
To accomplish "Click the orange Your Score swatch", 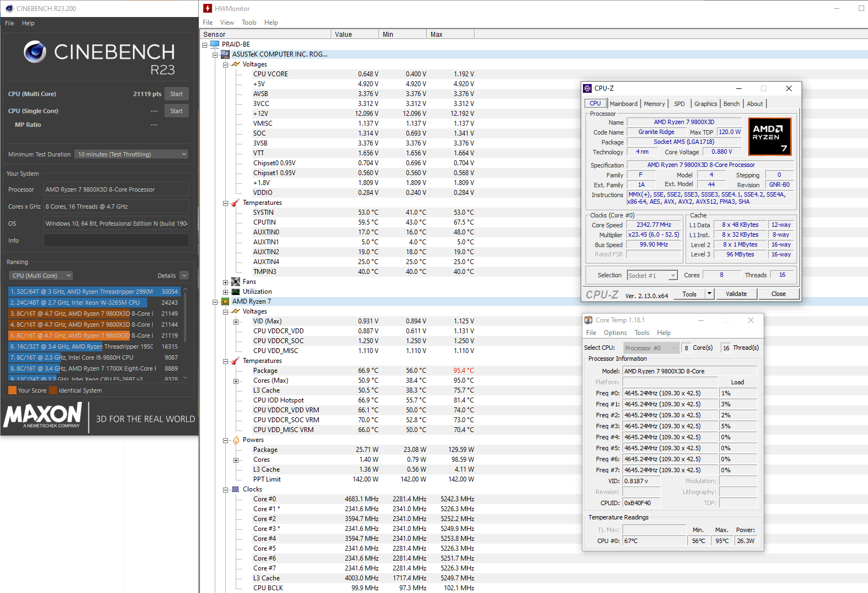I will pyautogui.click(x=12, y=390).
